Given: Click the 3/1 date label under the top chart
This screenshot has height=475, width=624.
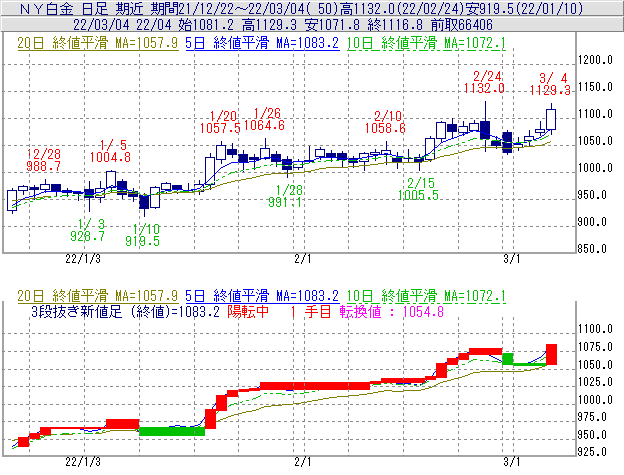Looking at the screenshot, I should [512, 259].
